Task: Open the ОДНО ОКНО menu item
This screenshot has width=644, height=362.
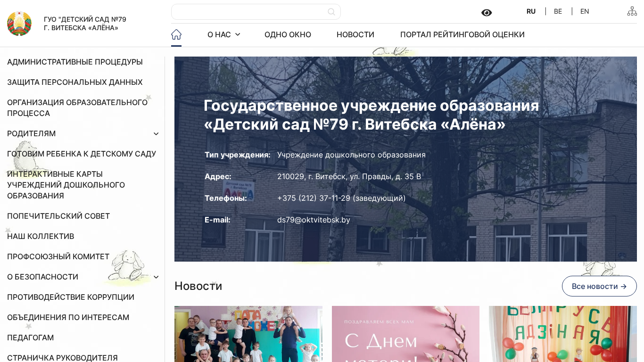Action: point(288,34)
